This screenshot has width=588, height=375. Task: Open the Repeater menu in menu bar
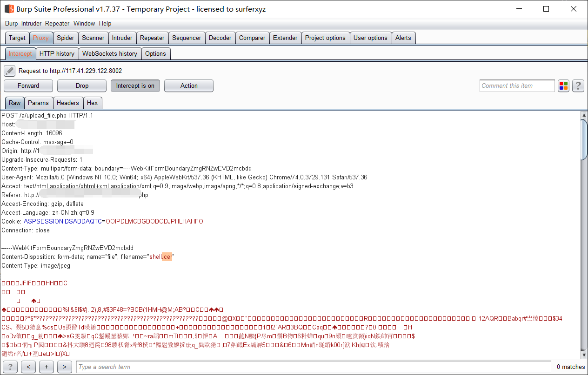[57, 23]
